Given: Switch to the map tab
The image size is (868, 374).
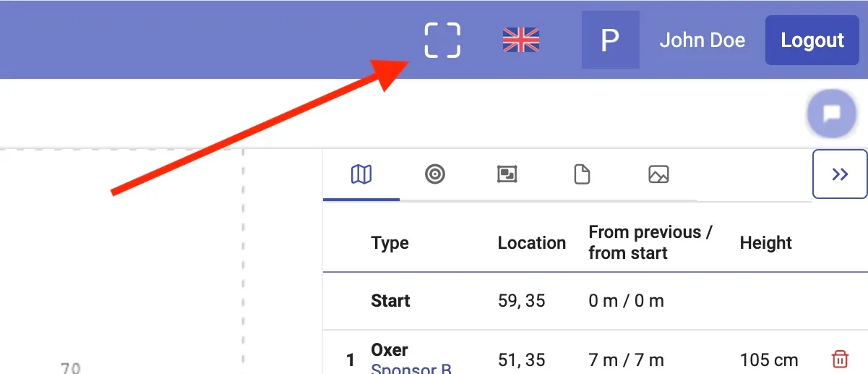Looking at the screenshot, I should tap(361, 174).
